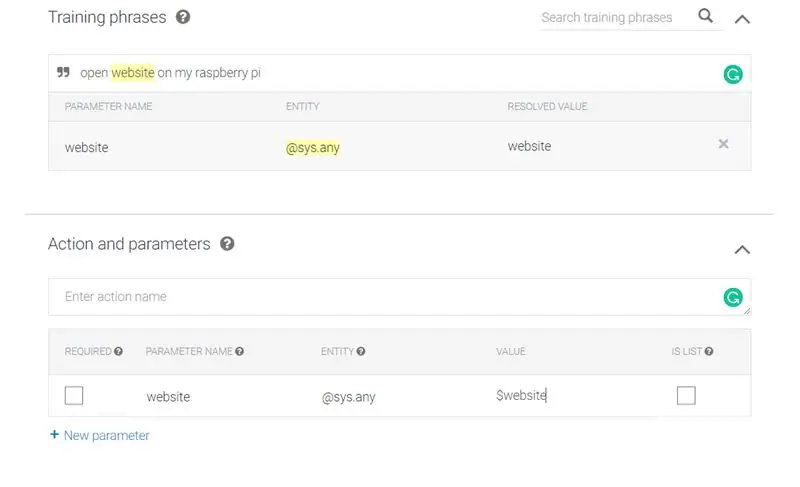Image resolution: width=800 pixels, height=487 pixels.
Task: Select the highlighted word website in phrase
Action: (133, 72)
